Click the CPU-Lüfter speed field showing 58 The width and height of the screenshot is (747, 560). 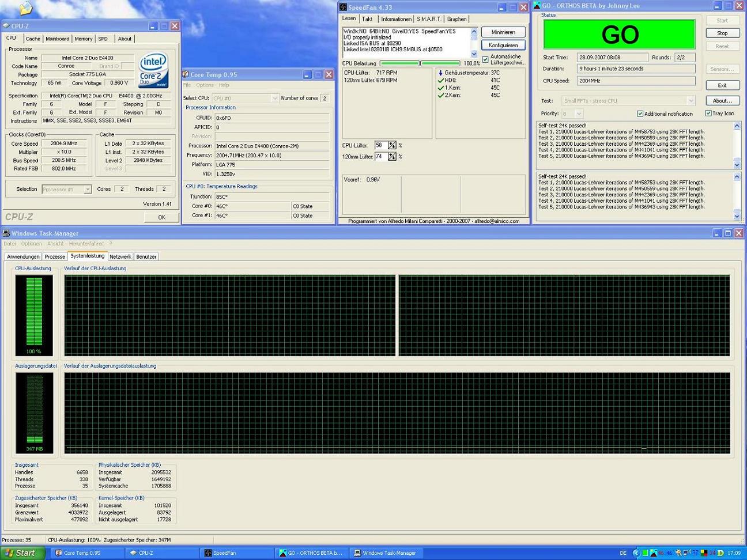point(381,146)
